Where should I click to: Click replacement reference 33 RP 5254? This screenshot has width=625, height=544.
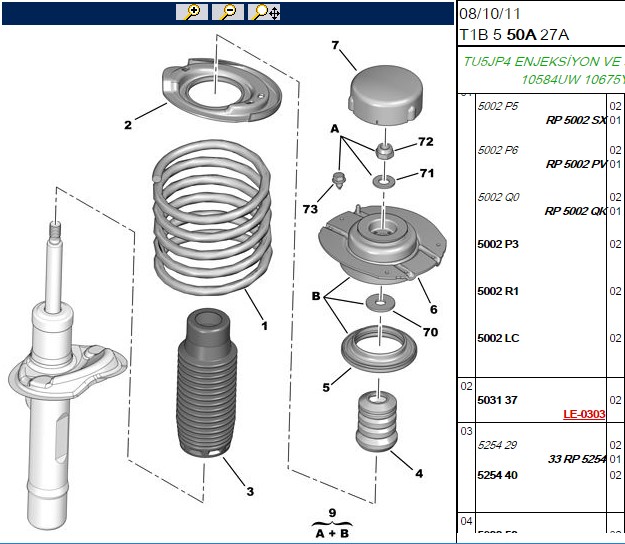[577, 459]
